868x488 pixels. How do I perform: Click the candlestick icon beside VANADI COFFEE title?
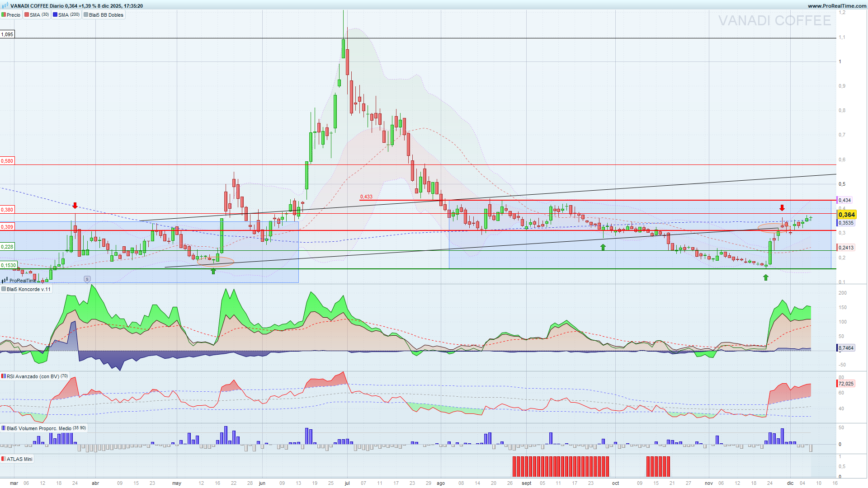(x=5, y=6)
